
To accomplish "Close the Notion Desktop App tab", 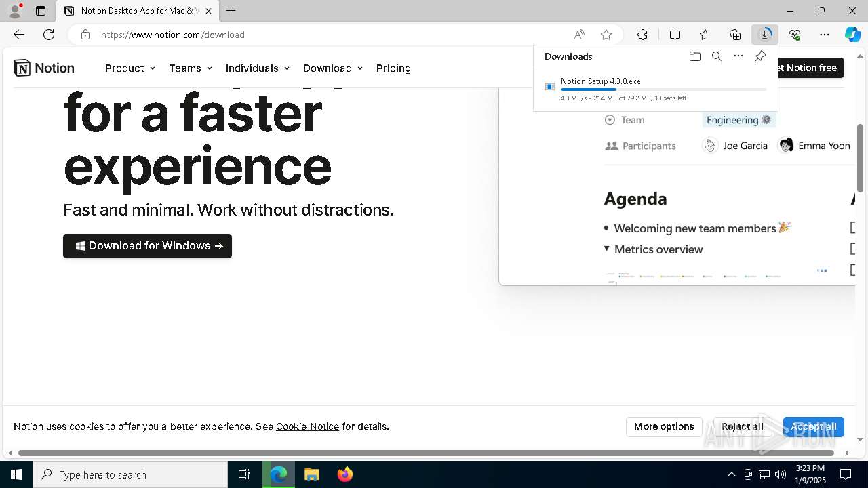I will pos(209,11).
